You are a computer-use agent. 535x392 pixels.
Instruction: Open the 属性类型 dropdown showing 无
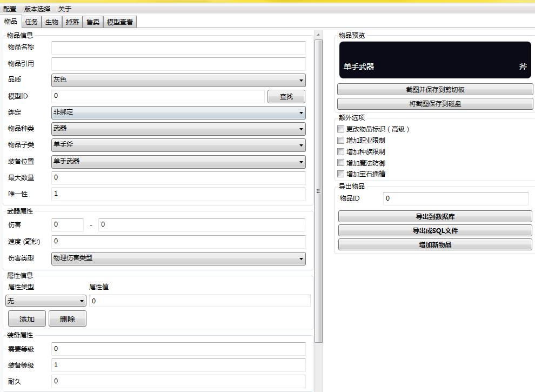pos(46,301)
